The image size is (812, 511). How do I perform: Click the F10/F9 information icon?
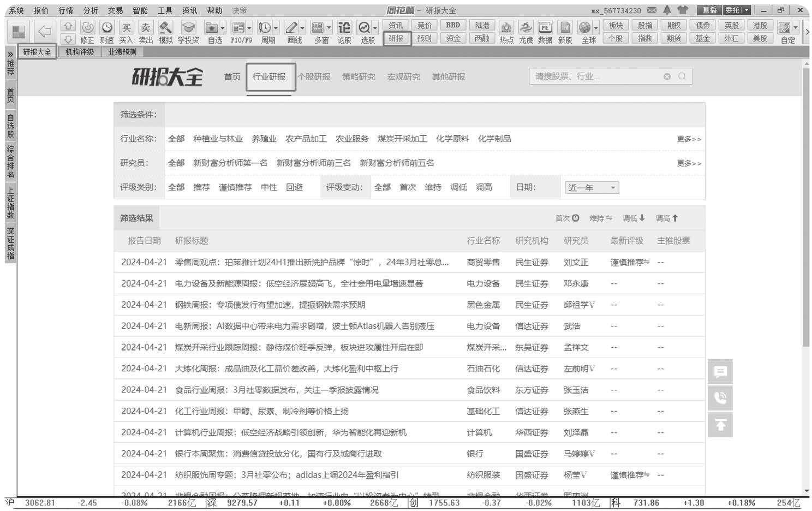238,27
